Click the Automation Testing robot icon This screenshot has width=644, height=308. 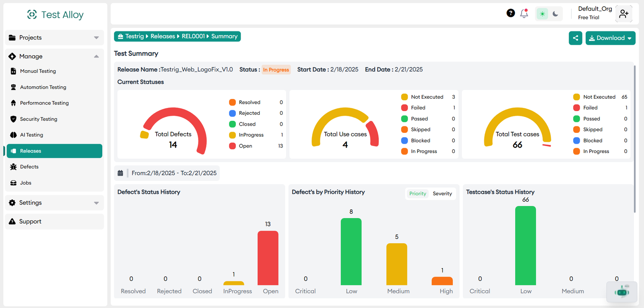click(13, 87)
